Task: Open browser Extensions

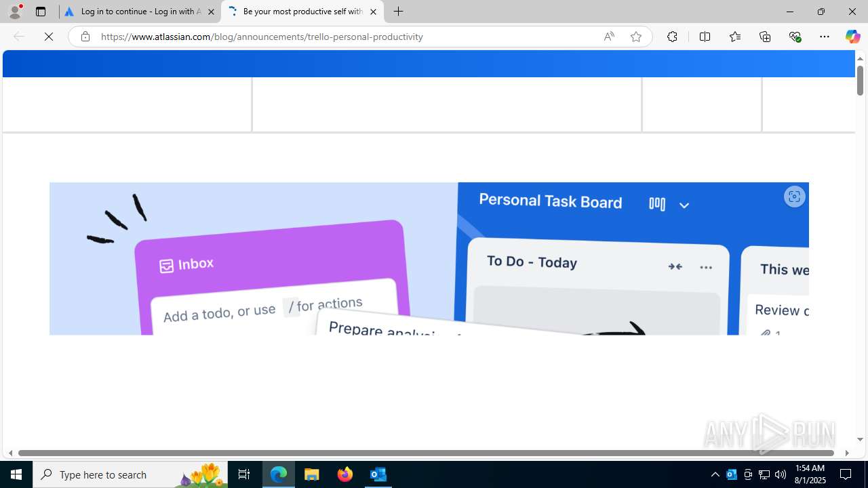Action: (672, 37)
